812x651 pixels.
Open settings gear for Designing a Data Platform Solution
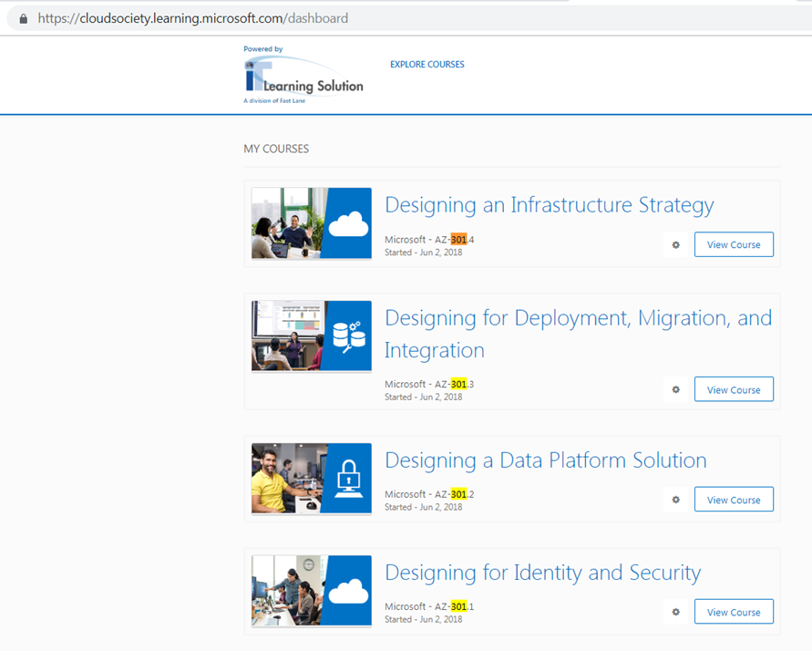click(675, 500)
